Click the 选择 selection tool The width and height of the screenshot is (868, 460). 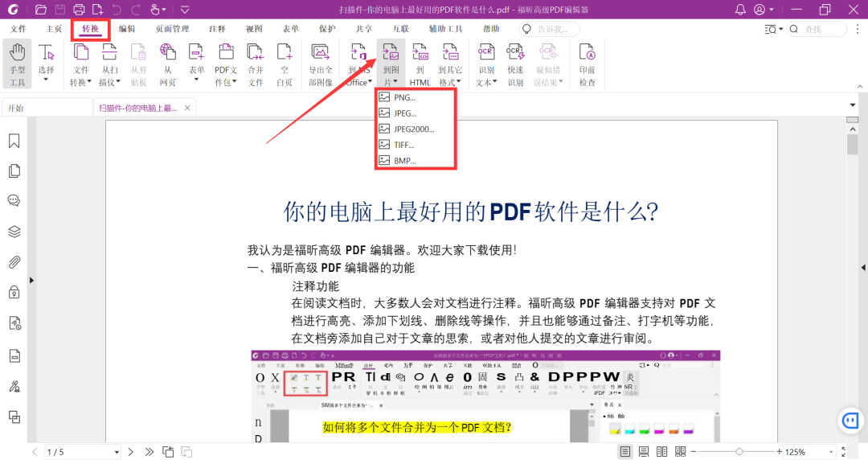tap(46, 64)
